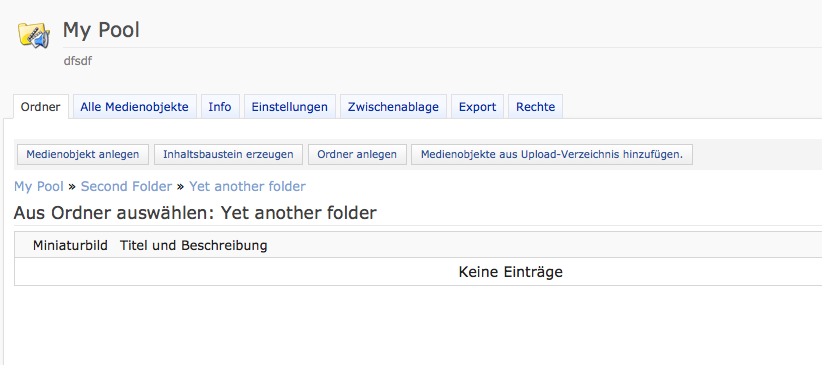Open the Ordner tab
This screenshot has height=365, width=822.
pyautogui.click(x=41, y=107)
